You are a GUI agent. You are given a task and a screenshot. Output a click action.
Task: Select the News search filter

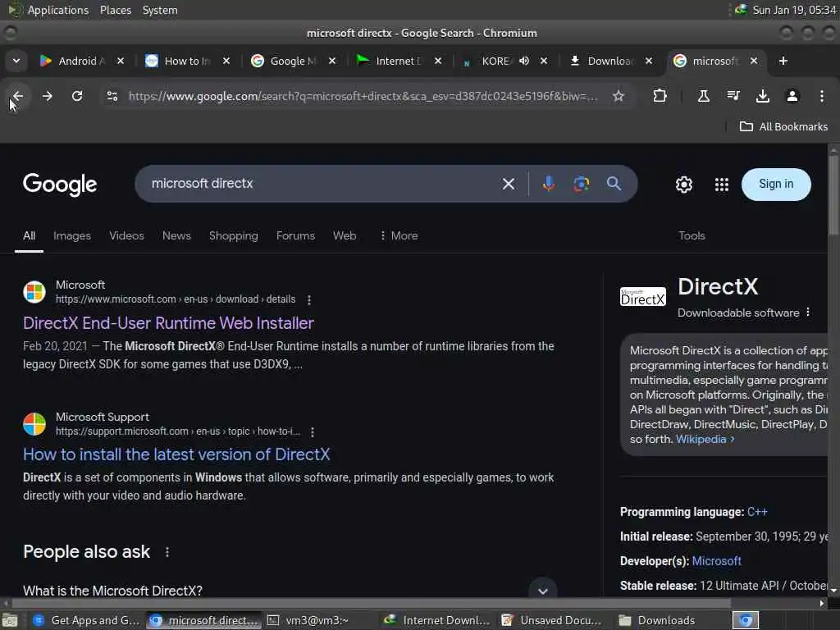[176, 235]
